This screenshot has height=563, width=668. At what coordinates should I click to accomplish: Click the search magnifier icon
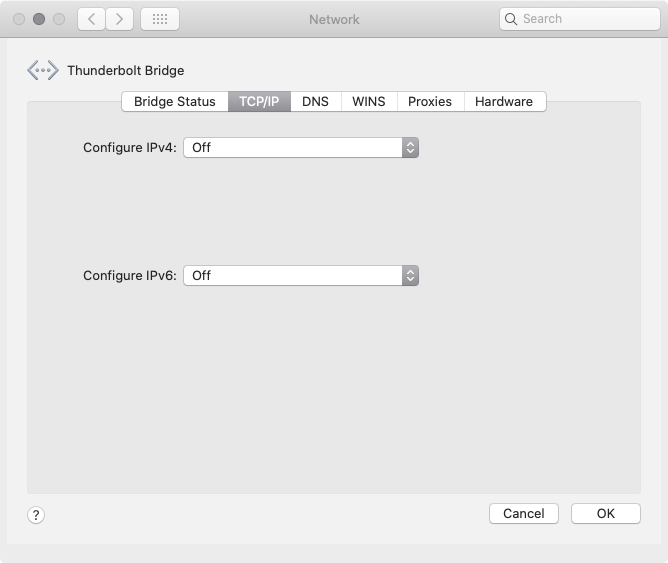click(512, 19)
